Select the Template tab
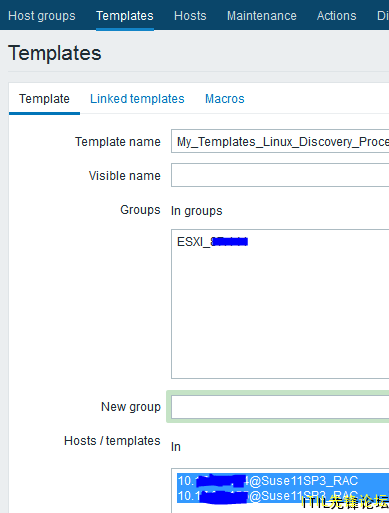The height and width of the screenshot is (513, 389). point(44,99)
